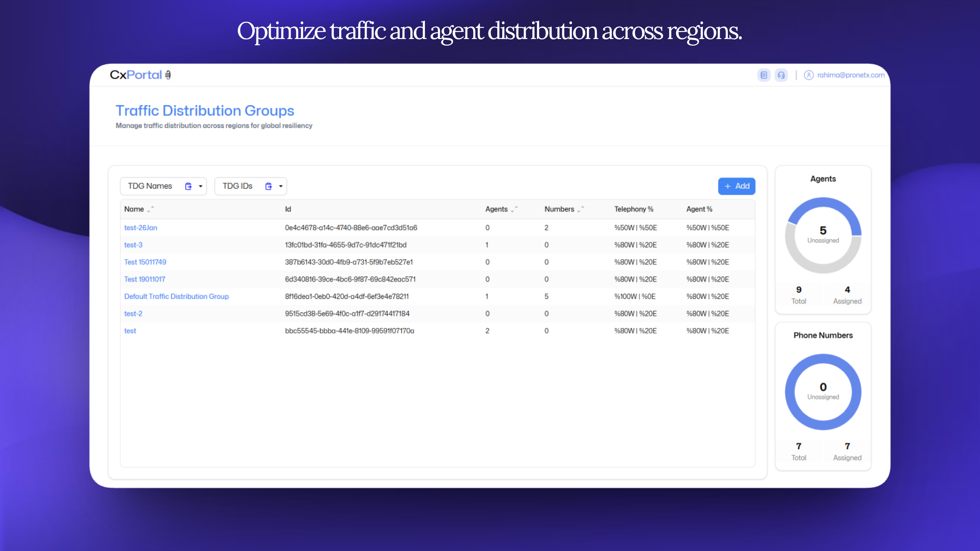Open the test-2 group link
Screen dimensions: 980x551
[x=133, y=314]
